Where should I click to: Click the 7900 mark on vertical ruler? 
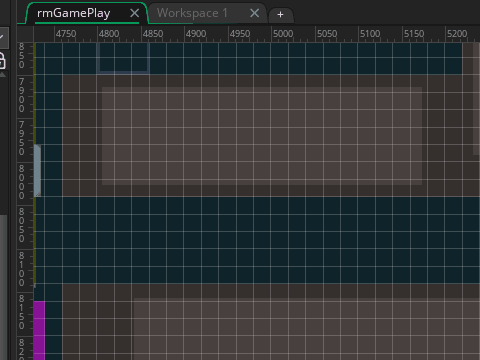coord(21,95)
